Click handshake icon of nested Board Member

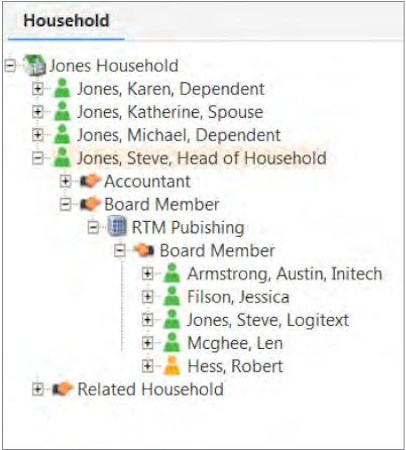[x=144, y=250]
